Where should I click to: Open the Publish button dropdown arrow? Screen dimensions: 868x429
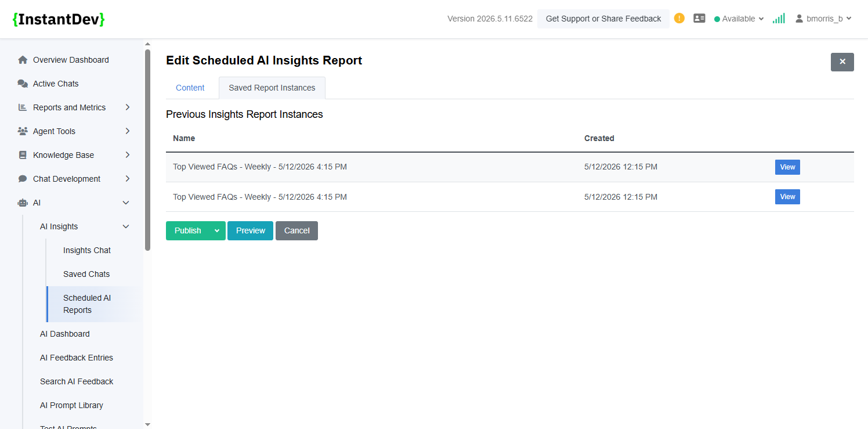pos(217,230)
